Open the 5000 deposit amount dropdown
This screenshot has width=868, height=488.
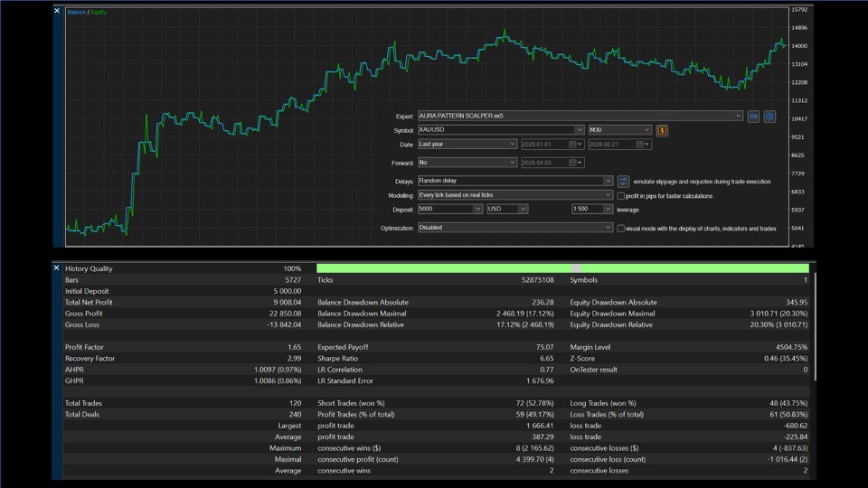click(x=450, y=209)
